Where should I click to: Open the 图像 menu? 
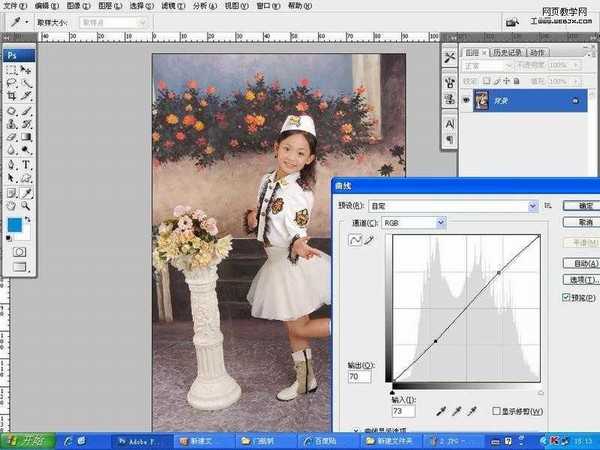pos(73,5)
